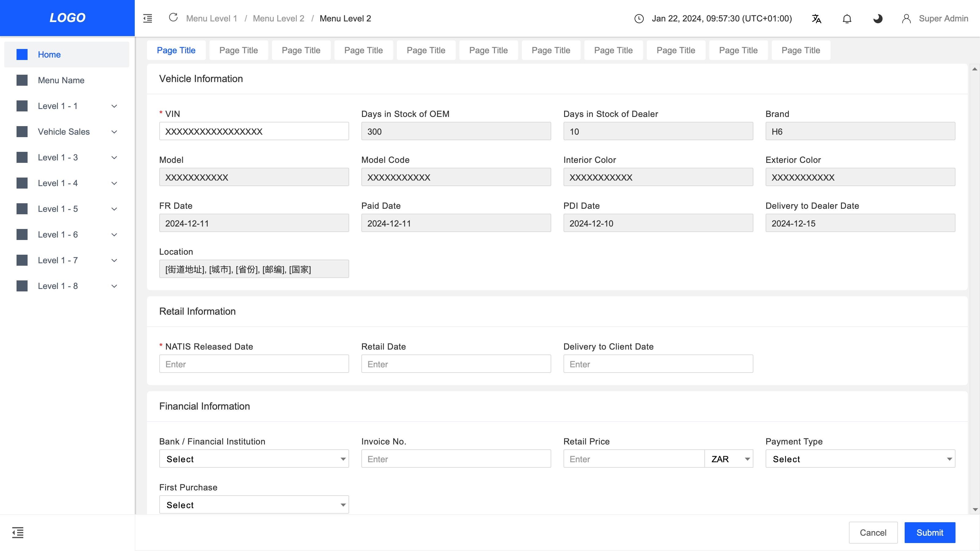Click the Level 1 - 7 square icon
Screen dimensions: 980x551
[x=22, y=260]
